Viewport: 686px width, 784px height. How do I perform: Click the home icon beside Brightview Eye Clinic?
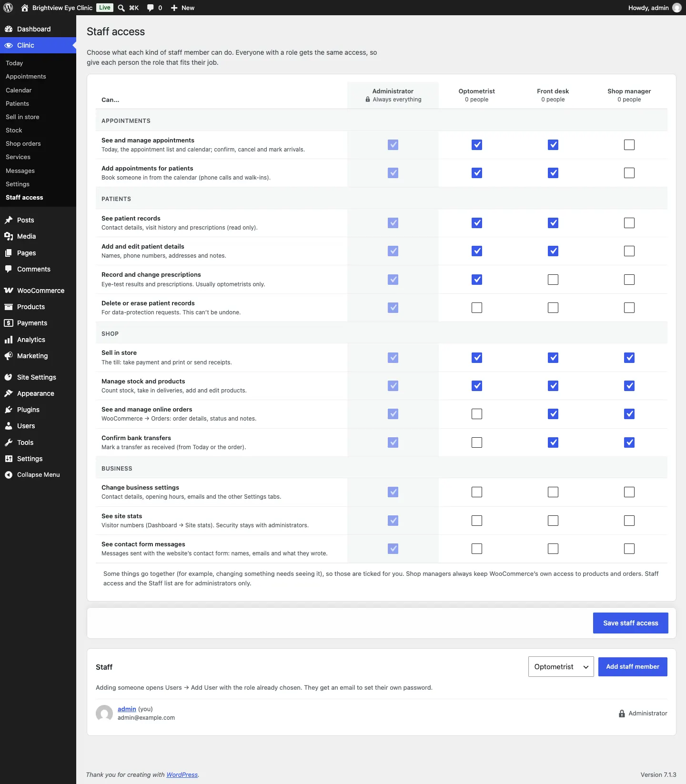[x=25, y=8]
